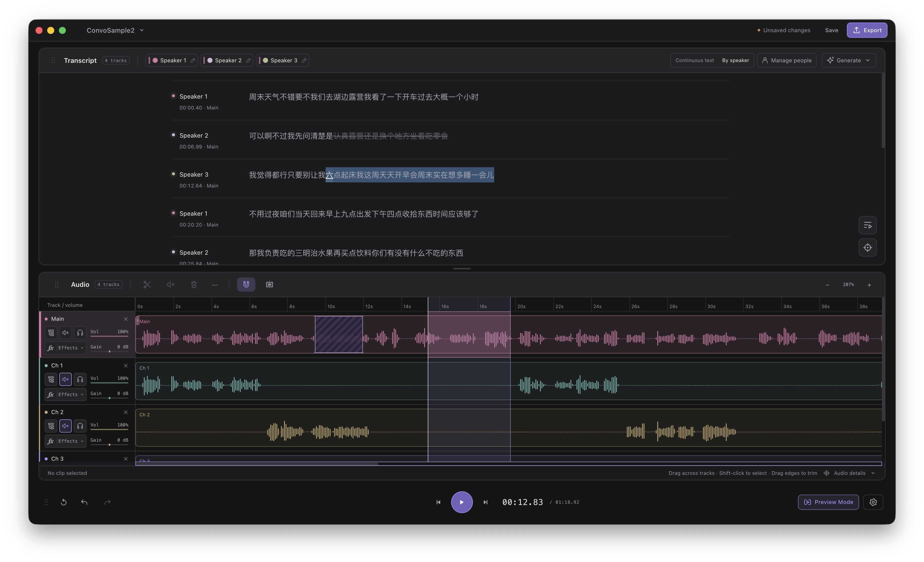The image size is (924, 562).
Task: Adjust the Main track Vol slider
Action: (x=109, y=336)
